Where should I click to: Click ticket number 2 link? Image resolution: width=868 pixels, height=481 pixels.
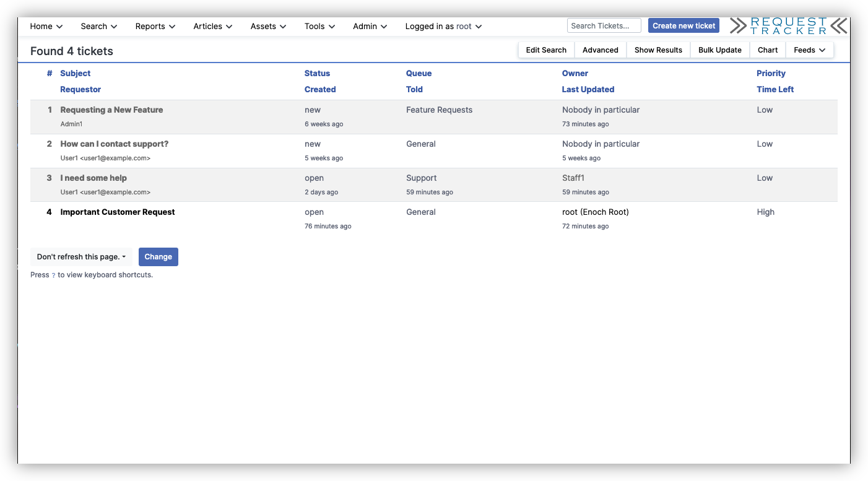(x=50, y=144)
